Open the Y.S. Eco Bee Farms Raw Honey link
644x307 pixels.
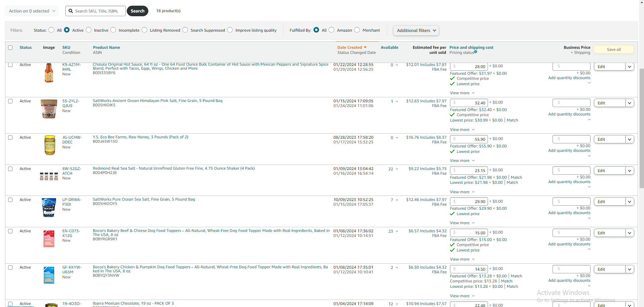click(141, 137)
